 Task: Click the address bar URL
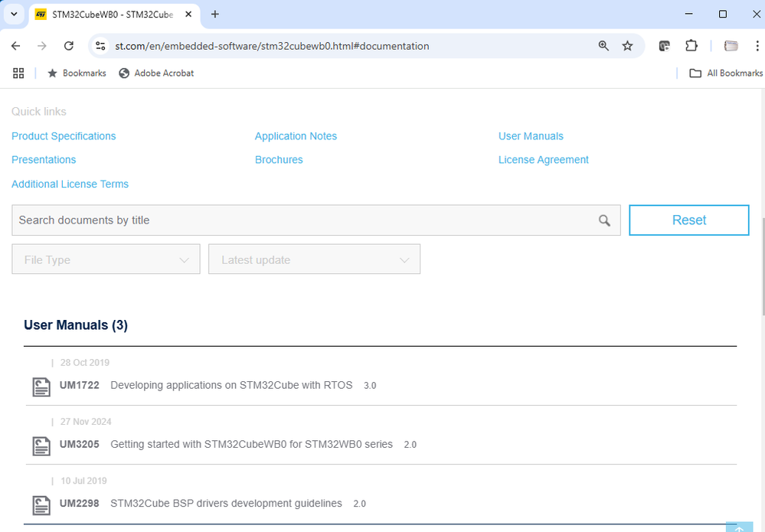click(273, 46)
